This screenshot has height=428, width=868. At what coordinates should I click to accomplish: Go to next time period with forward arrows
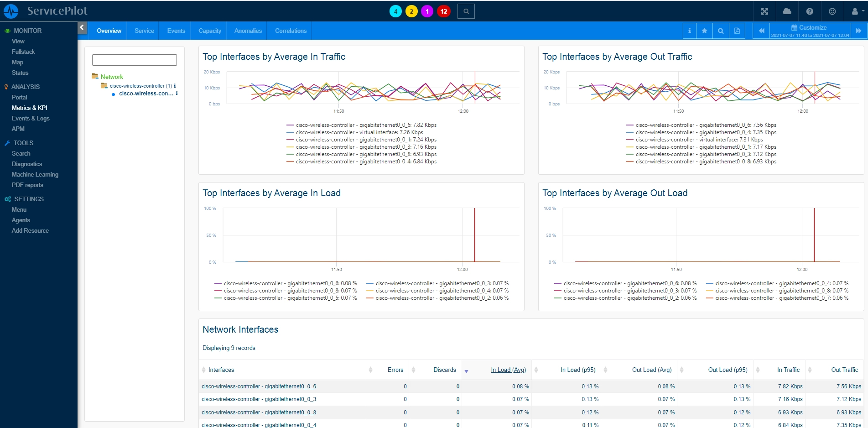click(x=858, y=31)
